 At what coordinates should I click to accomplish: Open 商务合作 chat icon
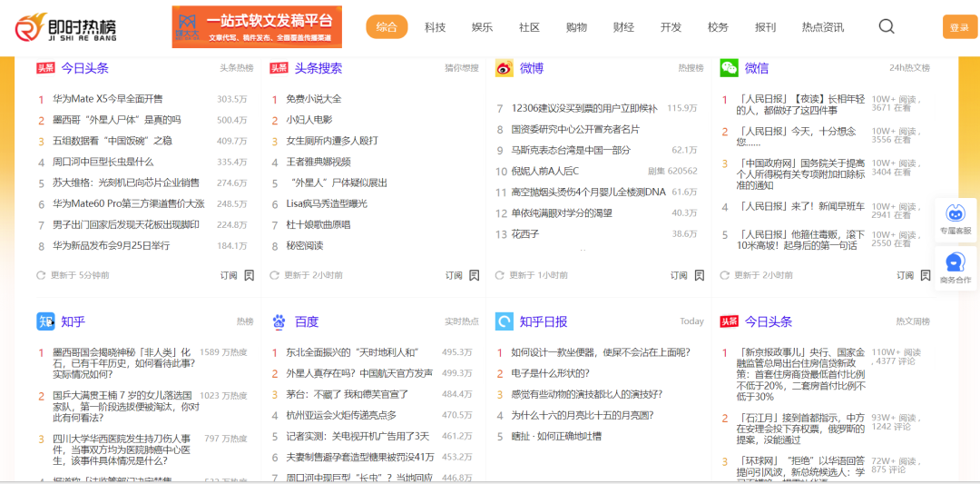coord(955,262)
